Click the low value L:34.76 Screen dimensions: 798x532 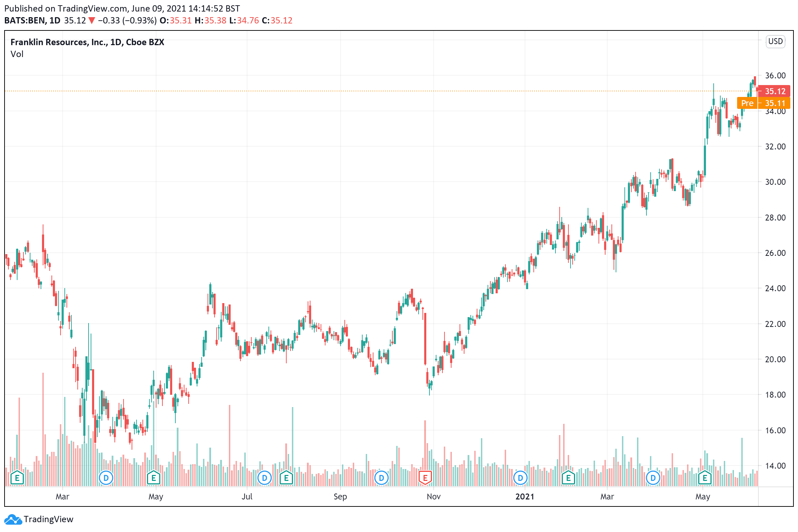click(244, 20)
